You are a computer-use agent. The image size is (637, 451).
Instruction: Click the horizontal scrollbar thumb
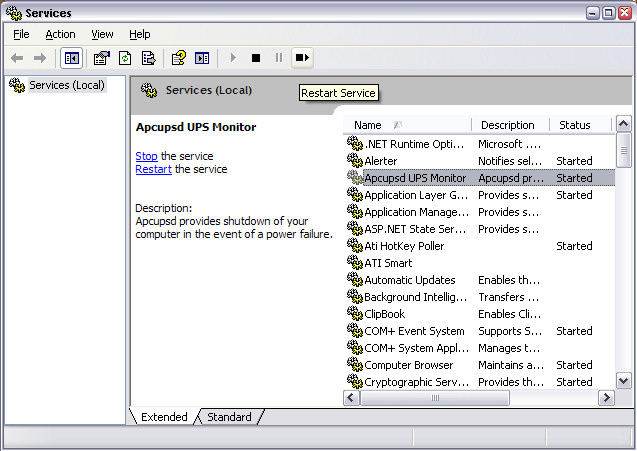[435, 398]
